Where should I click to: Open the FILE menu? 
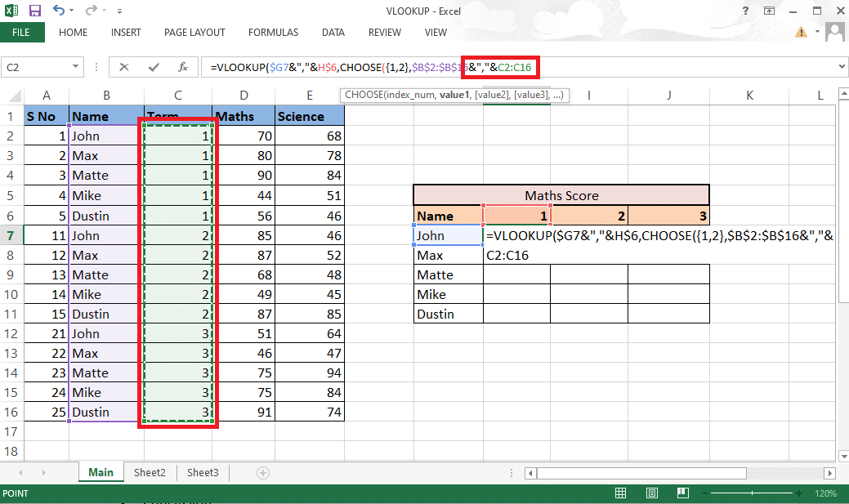click(x=22, y=33)
